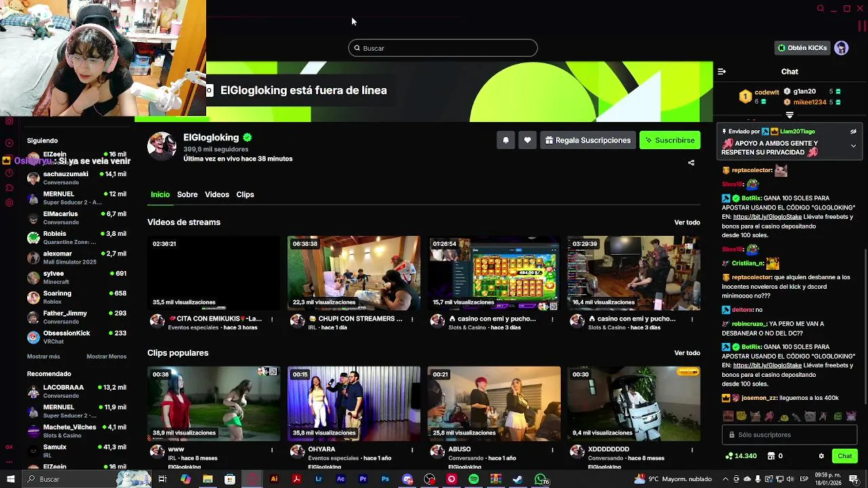The height and width of the screenshot is (488, 868).
Task: Open Spotify from the taskbar
Action: point(473,479)
